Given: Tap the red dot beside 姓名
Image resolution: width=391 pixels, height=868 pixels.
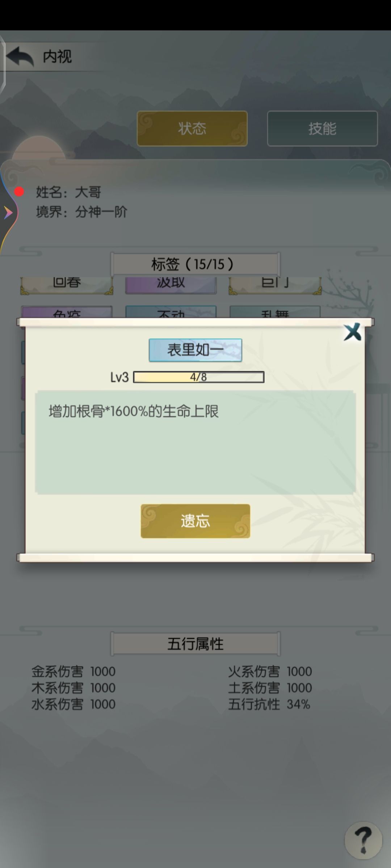Looking at the screenshot, I should pyautogui.click(x=19, y=192).
